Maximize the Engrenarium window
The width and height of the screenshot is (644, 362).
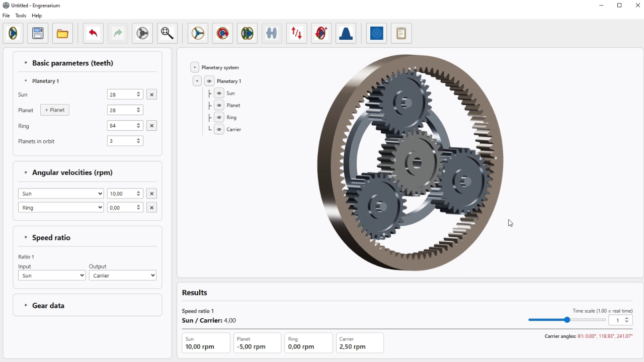[619, 6]
